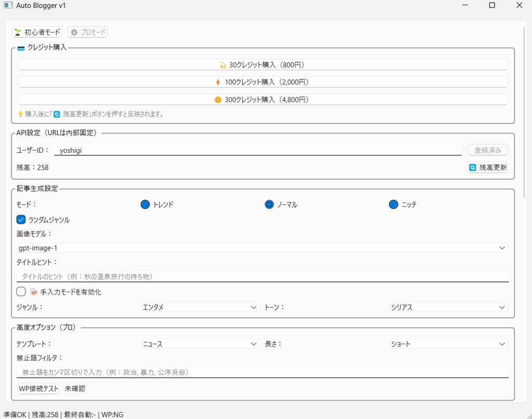Click the coin icon on the 300-credit purchase button

pos(218,99)
